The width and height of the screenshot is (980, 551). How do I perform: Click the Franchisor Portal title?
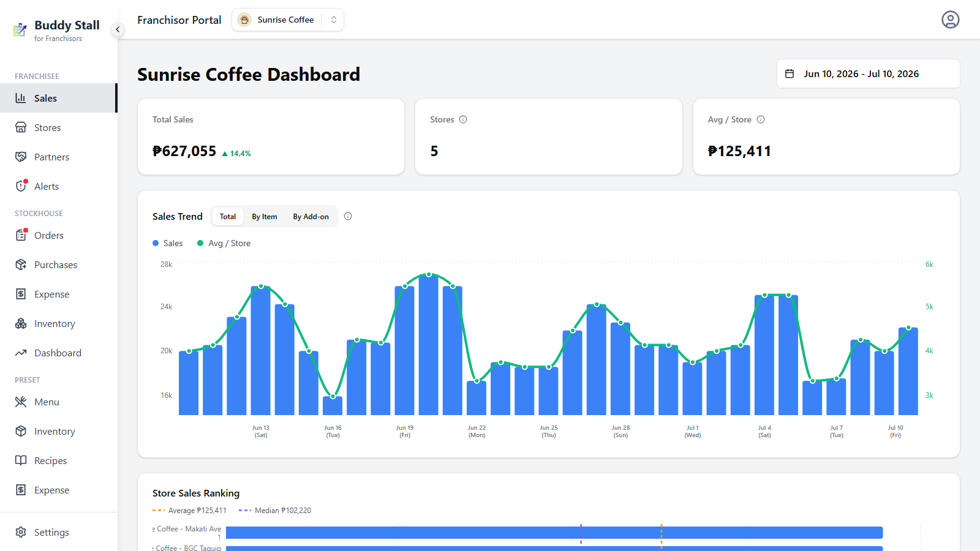(x=179, y=20)
